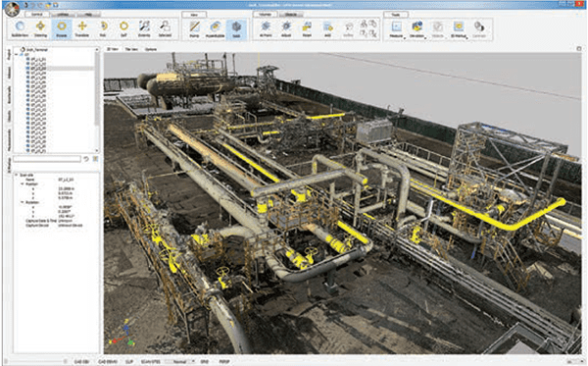Activate the Steering navigation icon

[40, 28]
